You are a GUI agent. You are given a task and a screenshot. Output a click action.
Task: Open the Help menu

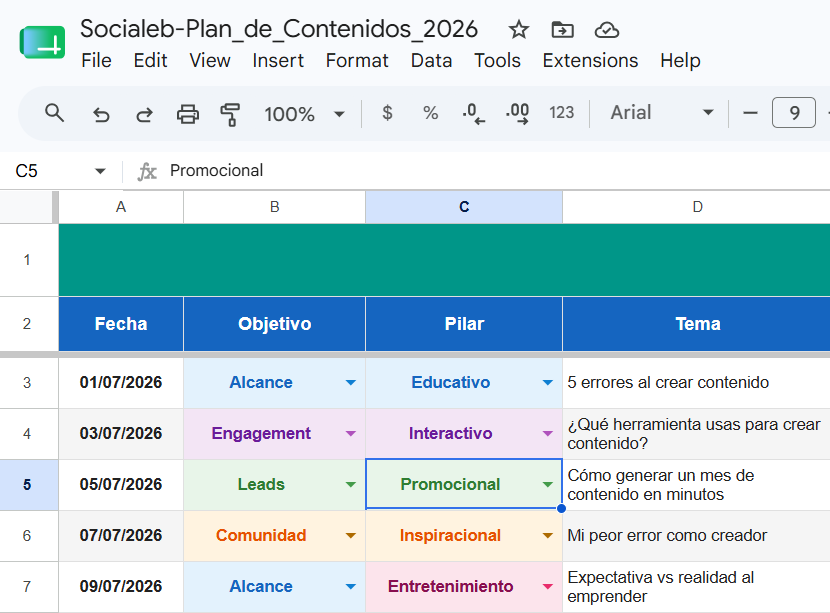680,60
